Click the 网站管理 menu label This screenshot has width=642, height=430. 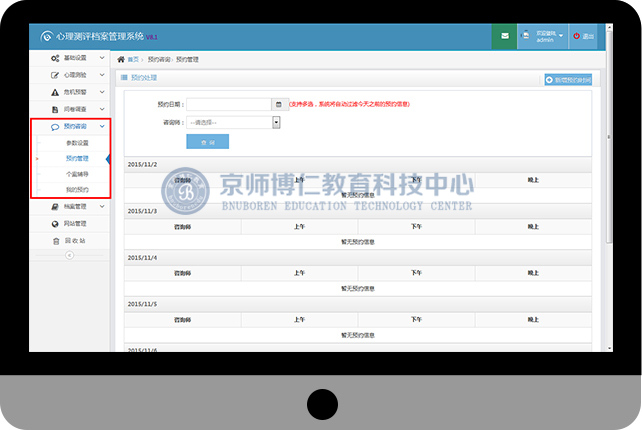click(x=75, y=224)
